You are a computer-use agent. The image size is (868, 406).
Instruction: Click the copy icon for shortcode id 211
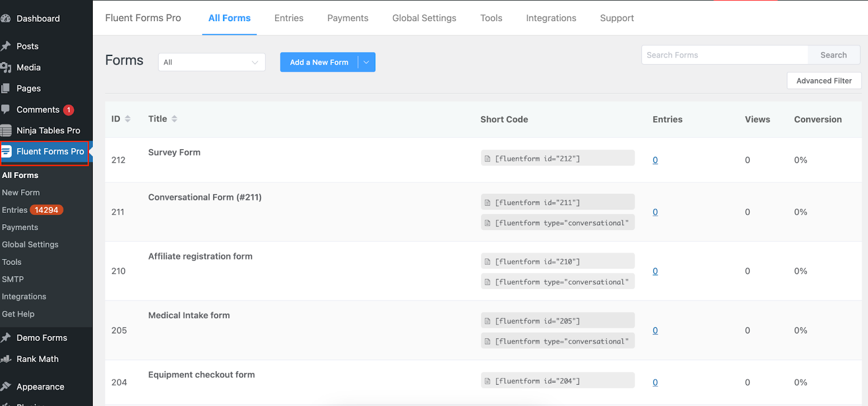tap(487, 202)
